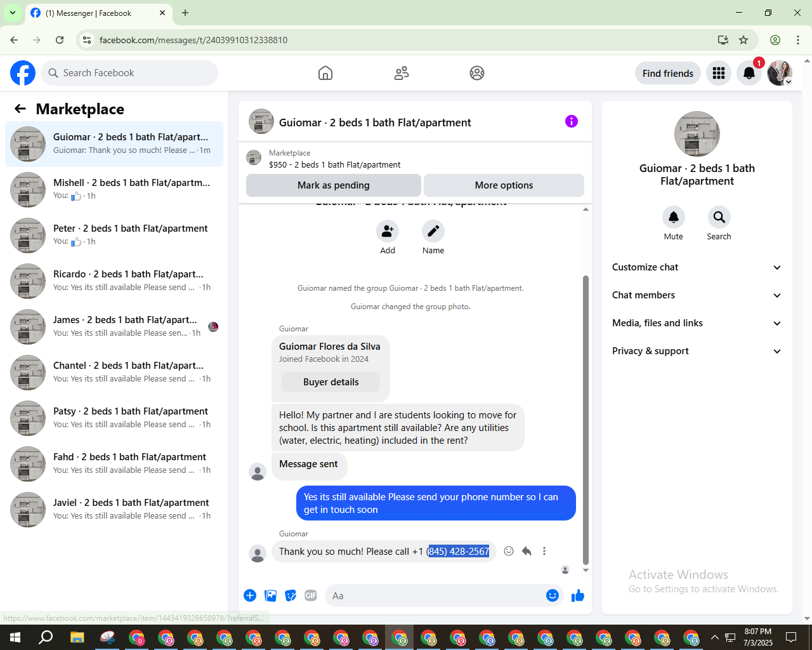The height and width of the screenshot is (650, 812).
Task: Click Mark as pending button
Action: 334,185
